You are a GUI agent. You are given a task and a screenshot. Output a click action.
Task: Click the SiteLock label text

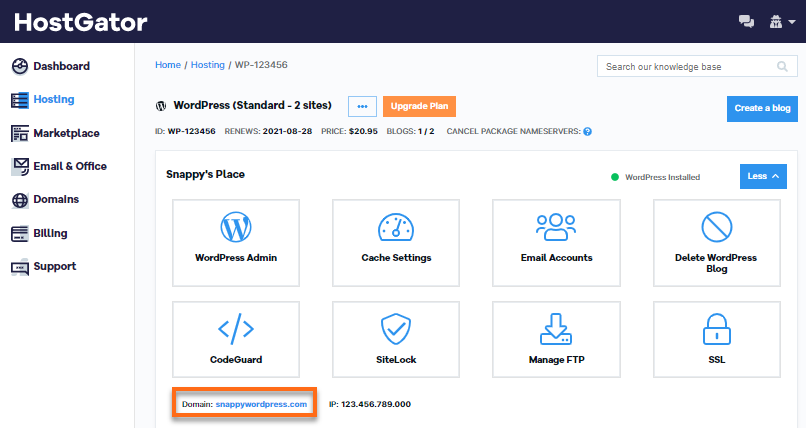(x=396, y=360)
